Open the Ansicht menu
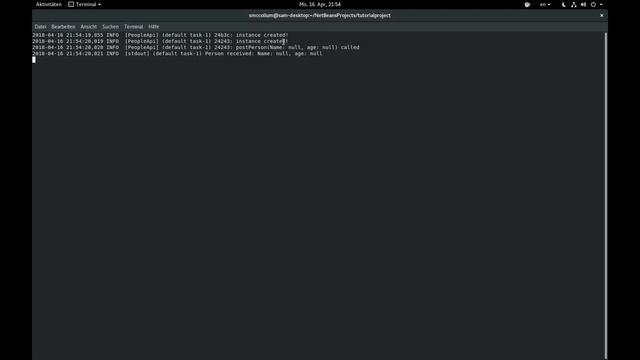Image resolution: width=640 pixels, height=360 pixels. pos(89,27)
